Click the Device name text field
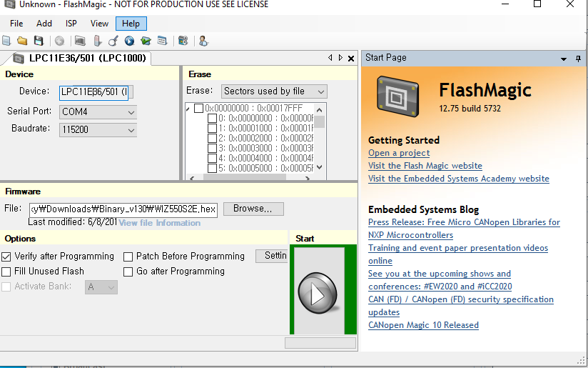Screen dimensions: 588x368 (x=93, y=93)
